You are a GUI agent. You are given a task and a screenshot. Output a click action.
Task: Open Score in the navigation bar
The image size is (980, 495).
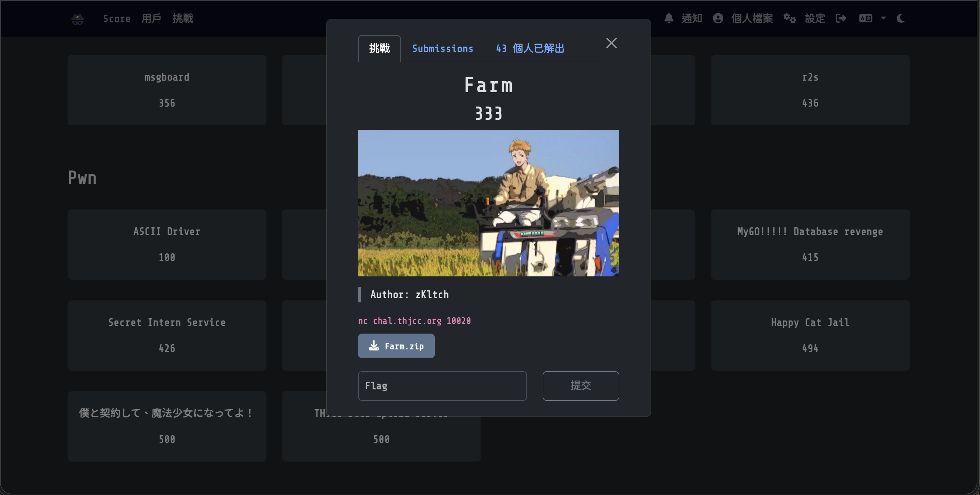(117, 19)
